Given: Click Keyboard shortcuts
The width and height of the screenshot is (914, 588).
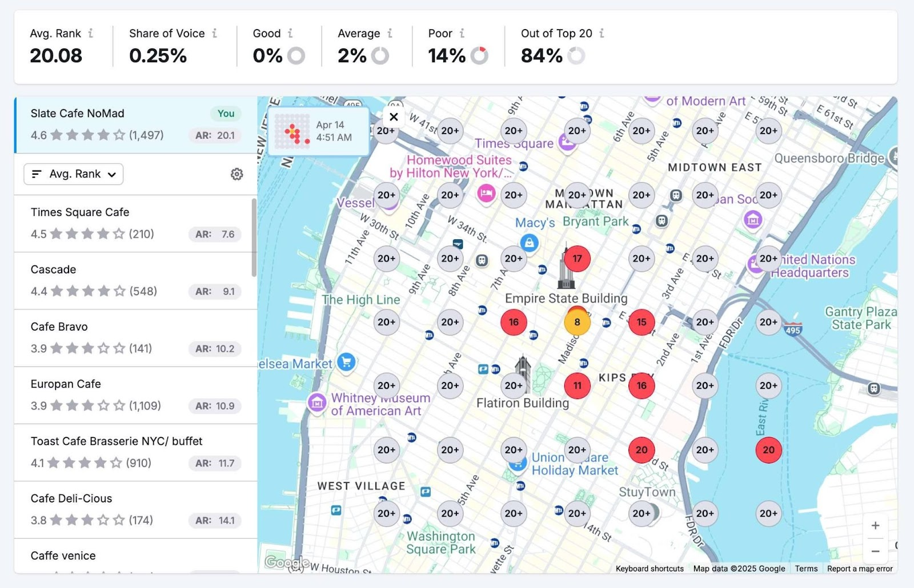Looking at the screenshot, I should (649, 569).
